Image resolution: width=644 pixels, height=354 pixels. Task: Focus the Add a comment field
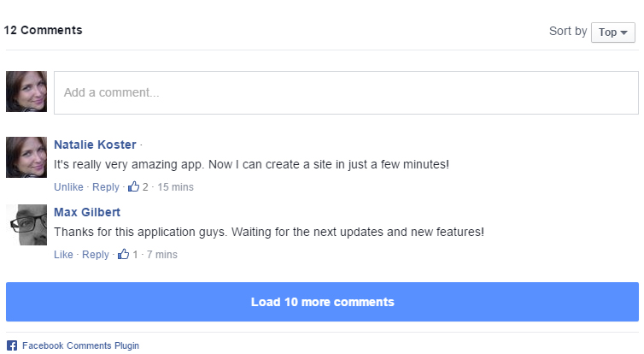click(x=346, y=92)
